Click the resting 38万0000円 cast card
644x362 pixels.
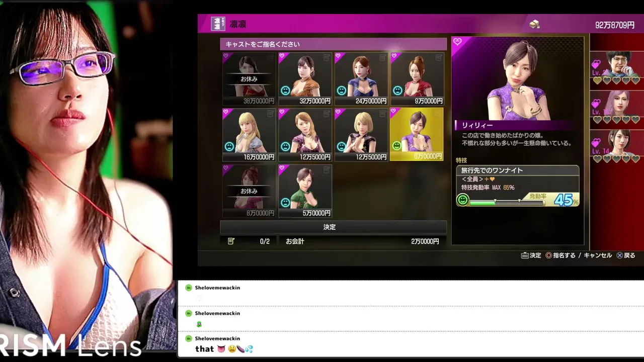(x=249, y=79)
